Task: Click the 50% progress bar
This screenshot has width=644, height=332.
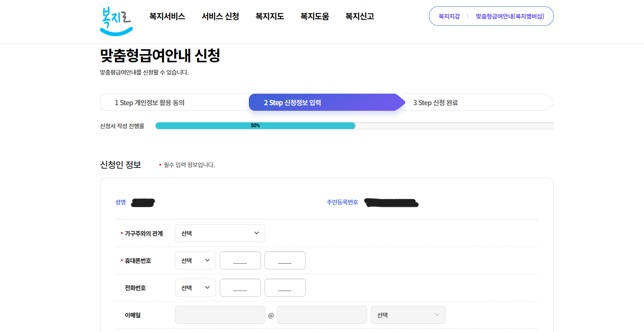Action: (x=255, y=126)
